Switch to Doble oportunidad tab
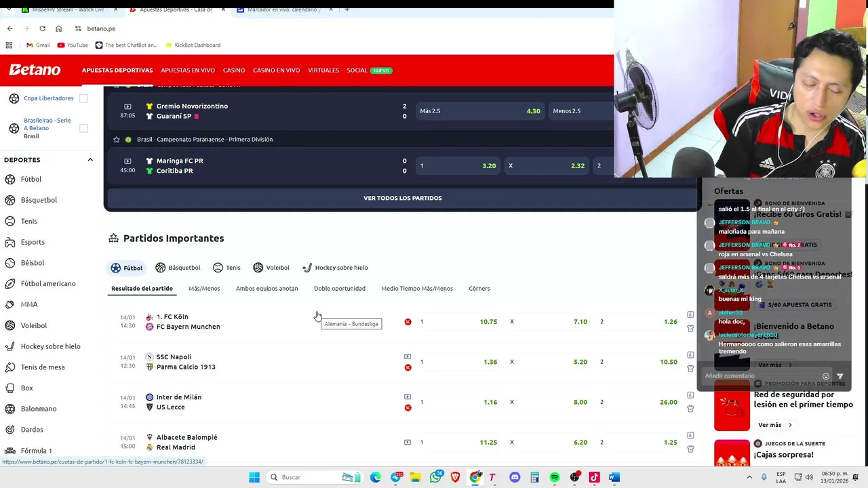The height and width of the screenshot is (488, 868). tap(340, 289)
